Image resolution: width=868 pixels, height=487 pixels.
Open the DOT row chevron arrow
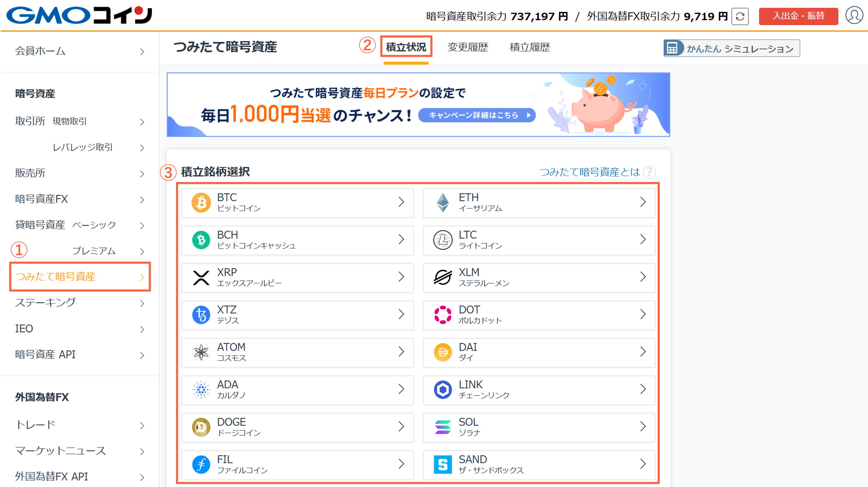[x=643, y=314]
